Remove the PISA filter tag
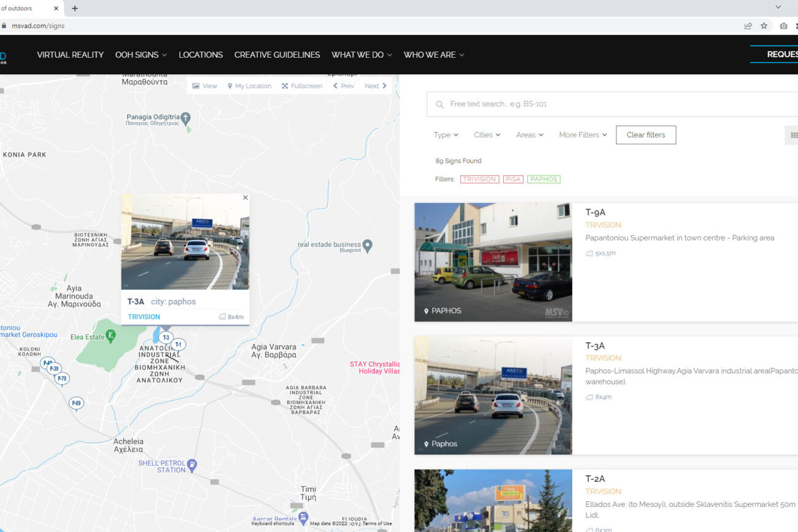 (513, 179)
